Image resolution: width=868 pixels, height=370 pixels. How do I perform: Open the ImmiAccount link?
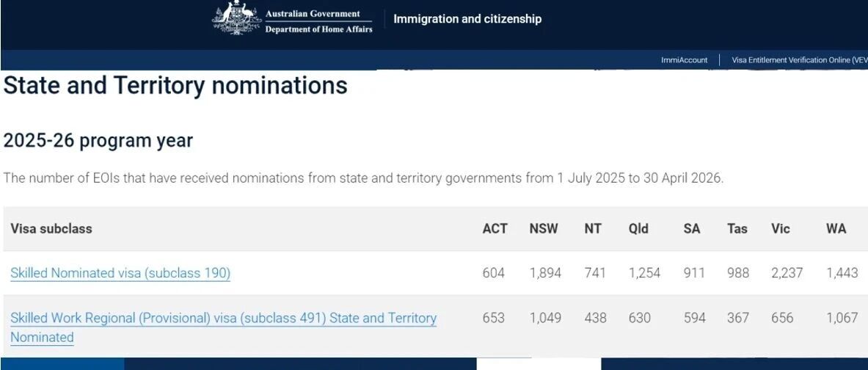[x=685, y=59]
